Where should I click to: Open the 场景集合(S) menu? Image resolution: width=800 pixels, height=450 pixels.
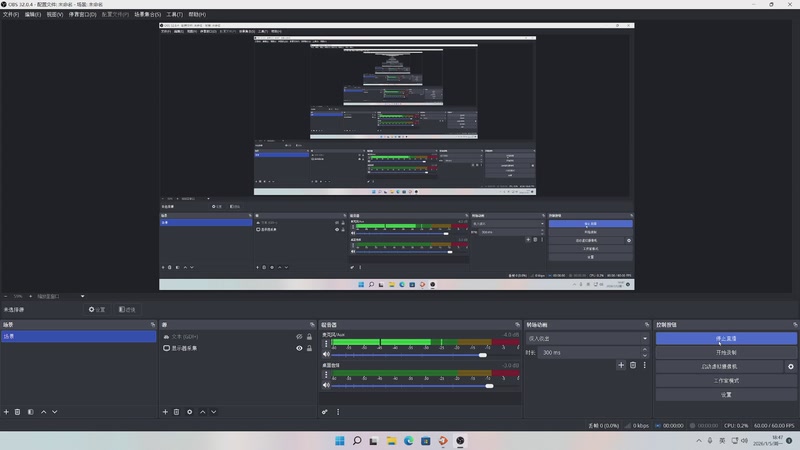pos(147,14)
